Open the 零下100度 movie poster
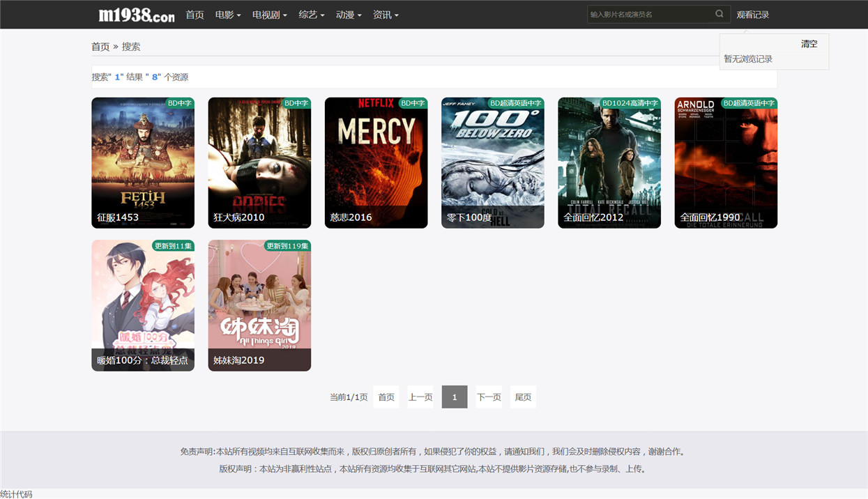 [x=492, y=162]
